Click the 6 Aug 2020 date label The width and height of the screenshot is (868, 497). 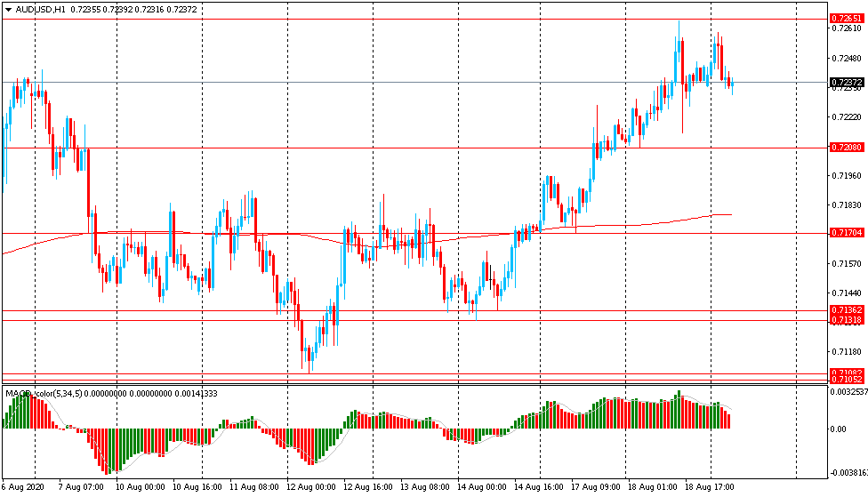click(x=22, y=487)
